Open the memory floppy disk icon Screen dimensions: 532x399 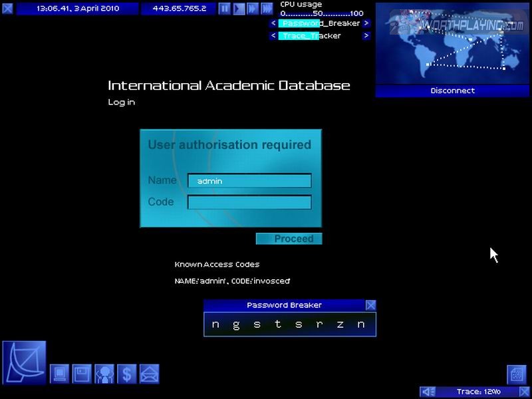click(82, 374)
